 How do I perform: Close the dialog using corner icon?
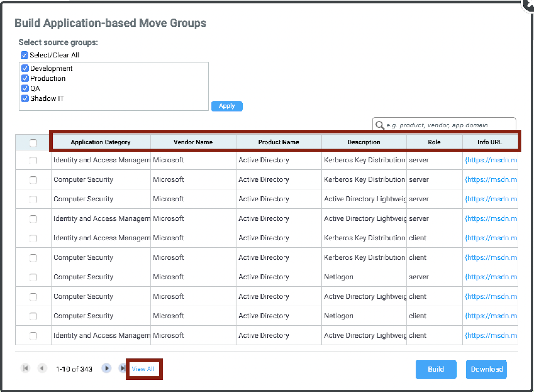pos(529,5)
